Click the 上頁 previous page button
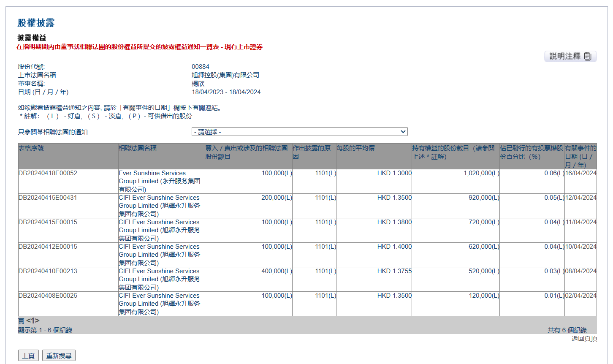 28,356
